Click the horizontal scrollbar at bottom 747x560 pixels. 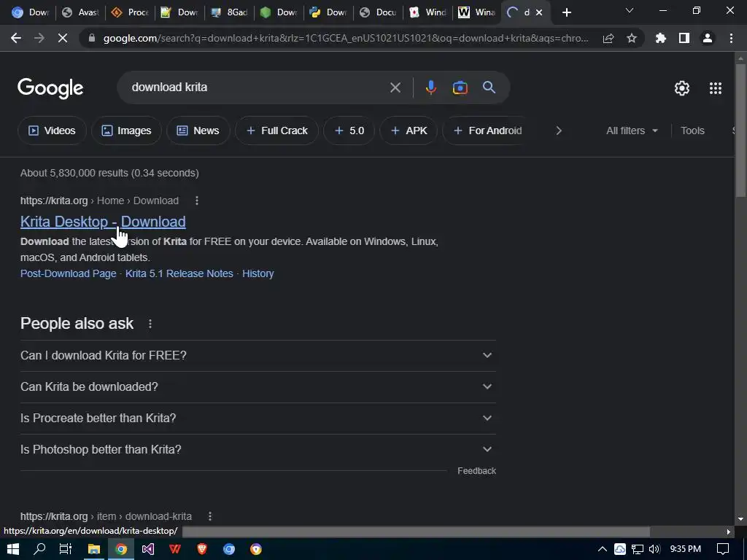pos(416,532)
